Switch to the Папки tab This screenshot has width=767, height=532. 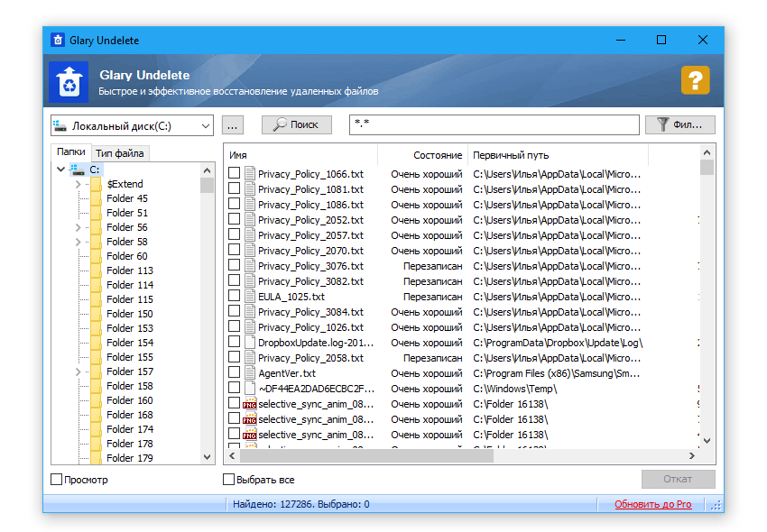71,152
